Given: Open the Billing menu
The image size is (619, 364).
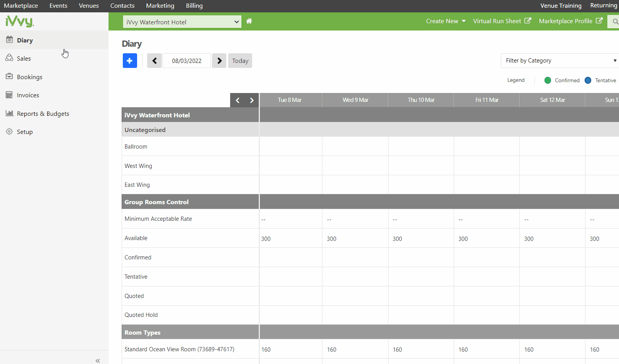Looking at the screenshot, I should click(194, 6).
